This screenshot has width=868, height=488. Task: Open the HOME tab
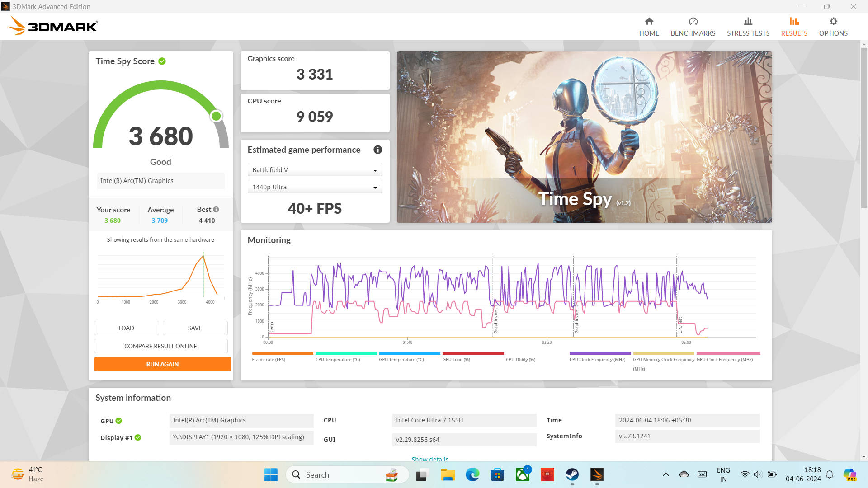pos(649,27)
